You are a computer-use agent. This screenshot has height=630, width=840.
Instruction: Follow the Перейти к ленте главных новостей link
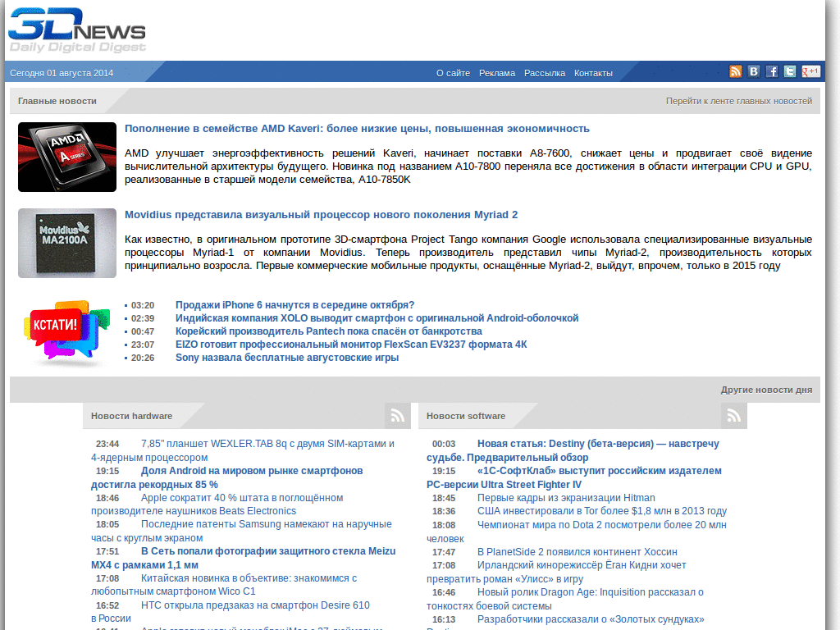738,99
